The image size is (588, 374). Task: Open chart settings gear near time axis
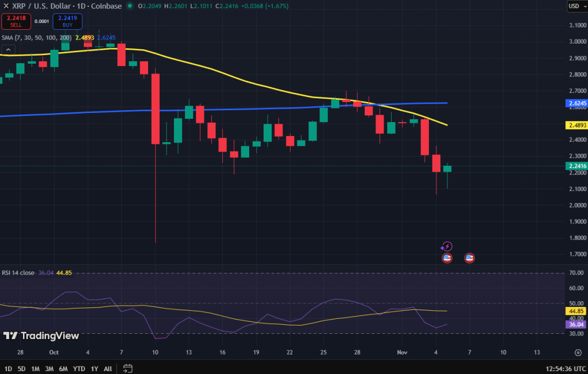[x=578, y=352]
